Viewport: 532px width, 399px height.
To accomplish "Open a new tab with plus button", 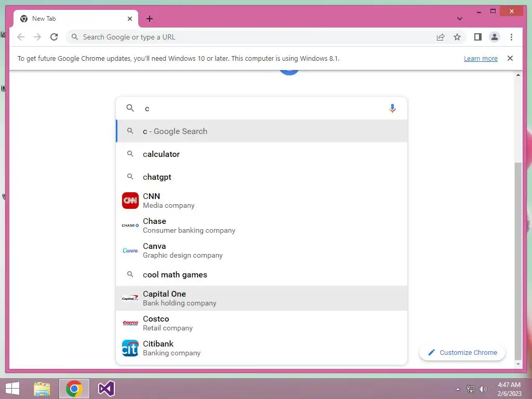I will click(x=150, y=19).
